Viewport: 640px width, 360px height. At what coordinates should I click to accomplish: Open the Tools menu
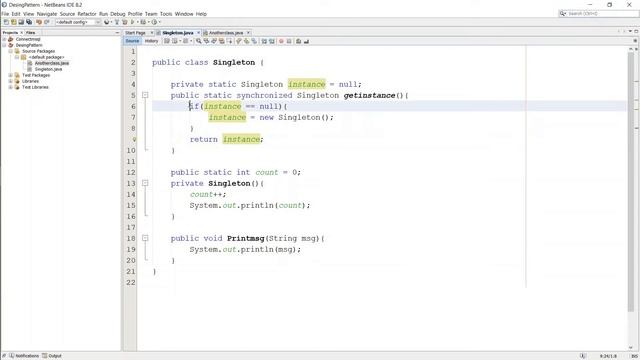(x=166, y=14)
